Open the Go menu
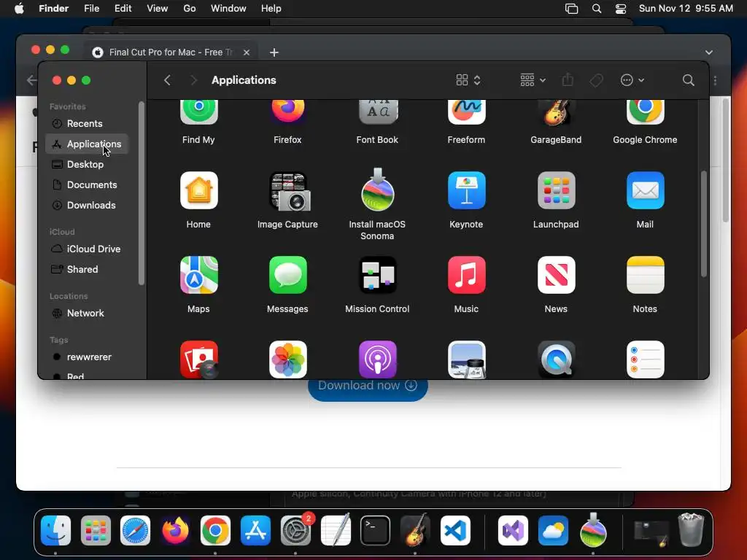The image size is (747, 560). 190,9
